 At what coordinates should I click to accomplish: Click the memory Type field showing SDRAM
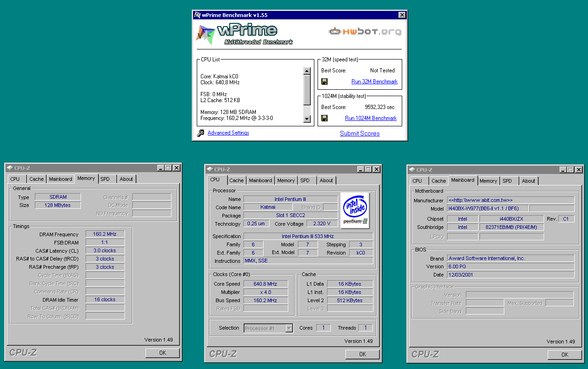coord(58,197)
